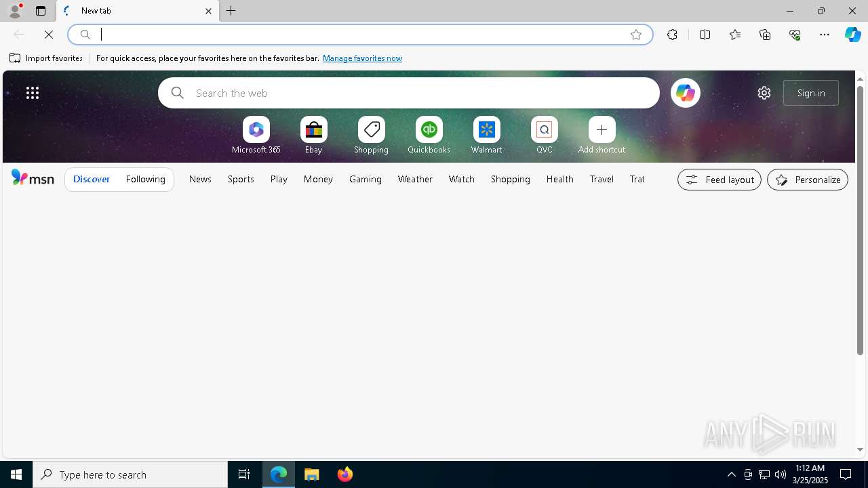
Task: Open the Play category
Action: point(279,179)
